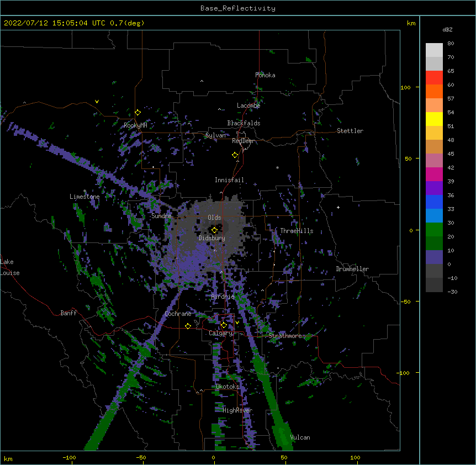The height and width of the screenshot is (465, 476).
Task: Select the Limestone label
Action: click(x=84, y=197)
